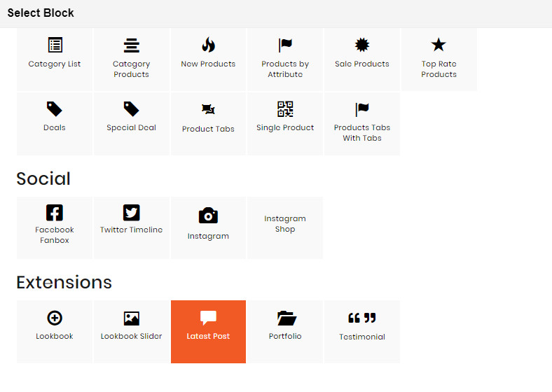Screen dimensions: 552x392
Task: Select the Products by Attribute flag icon
Action: [x=285, y=45]
